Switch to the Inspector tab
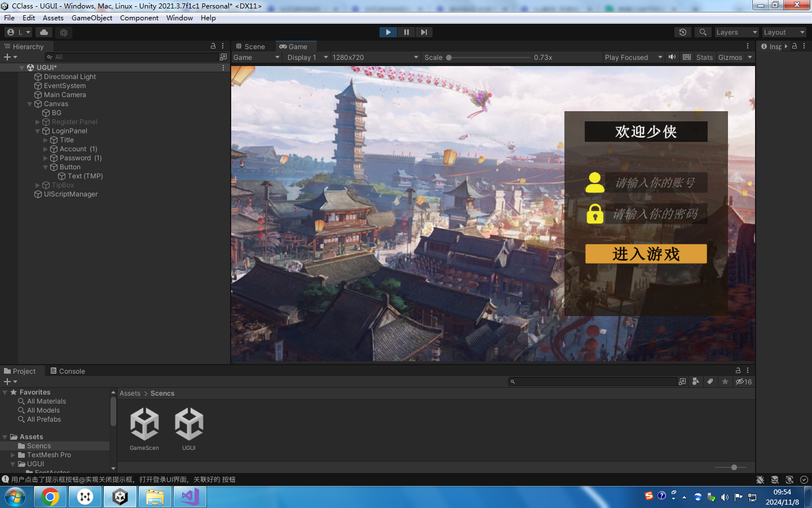The width and height of the screenshot is (812, 508). pos(771,46)
